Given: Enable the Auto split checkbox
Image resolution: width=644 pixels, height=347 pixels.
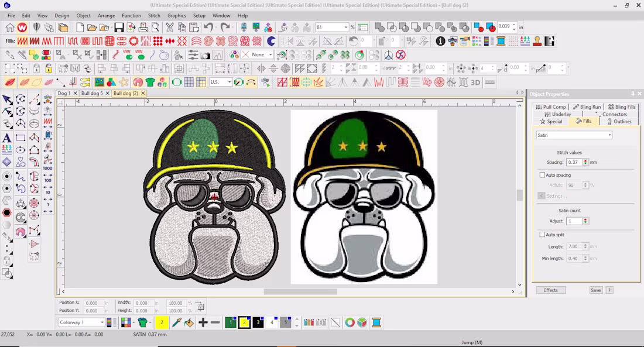Looking at the screenshot, I should tap(542, 235).
